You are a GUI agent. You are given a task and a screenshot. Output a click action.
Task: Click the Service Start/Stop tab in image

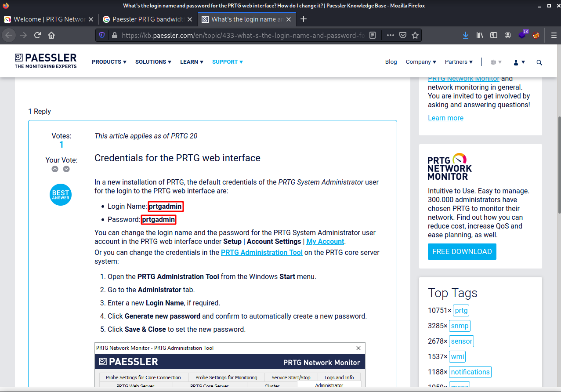[291, 377]
